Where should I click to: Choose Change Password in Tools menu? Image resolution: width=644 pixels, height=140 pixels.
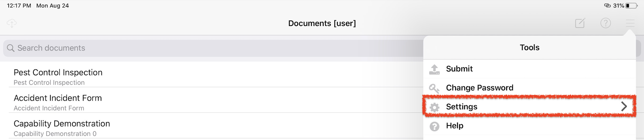pyautogui.click(x=529, y=88)
